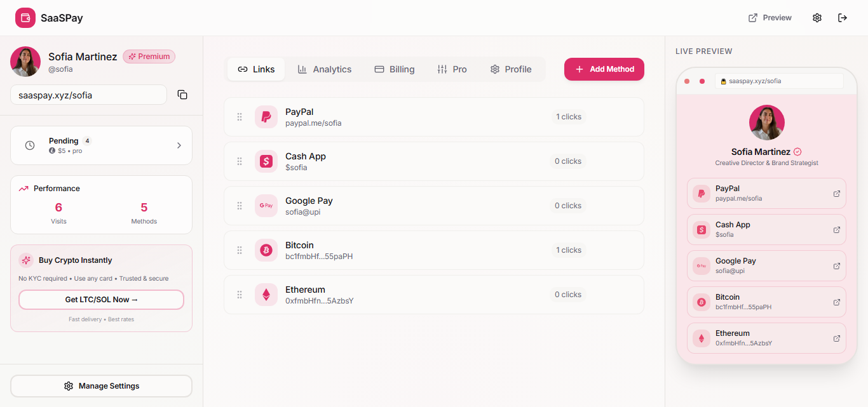Open the PayPal external link in preview

point(837,193)
